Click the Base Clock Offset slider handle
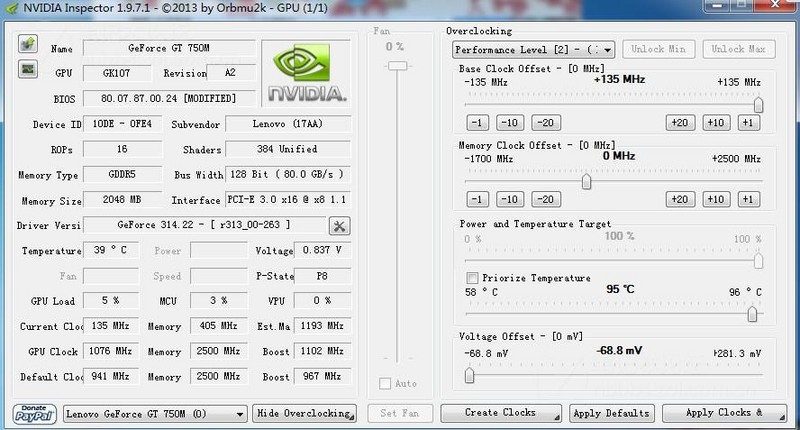 (x=758, y=105)
